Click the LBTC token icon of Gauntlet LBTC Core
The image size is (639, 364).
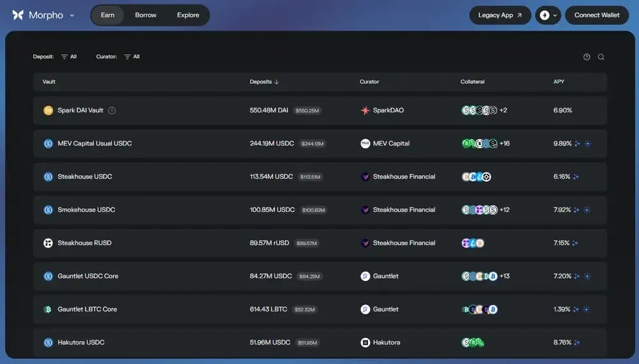[x=48, y=310]
